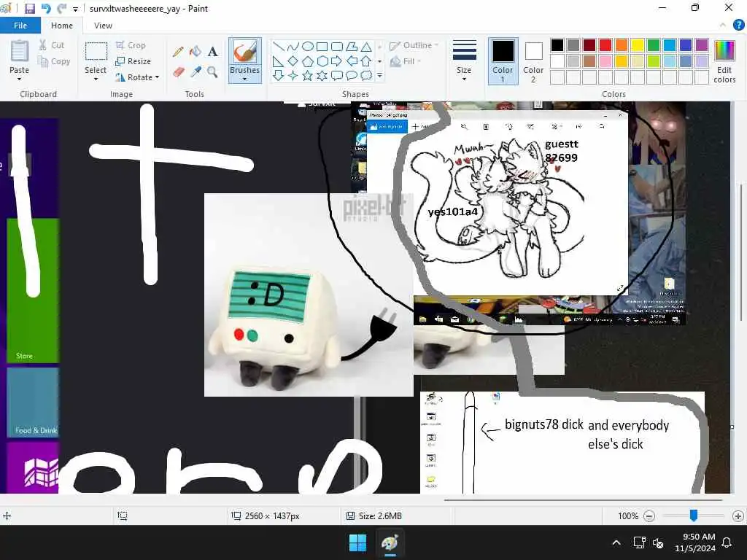Image resolution: width=747 pixels, height=560 pixels.
Task: Open the clock showing 9:50 AM
Action: [x=695, y=542]
